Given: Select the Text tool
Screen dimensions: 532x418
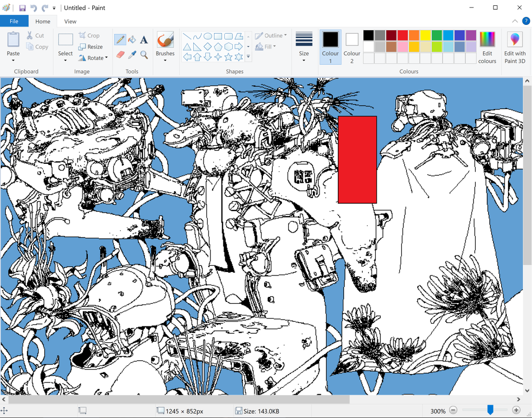Looking at the screenshot, I should click(x=144, y=39).
